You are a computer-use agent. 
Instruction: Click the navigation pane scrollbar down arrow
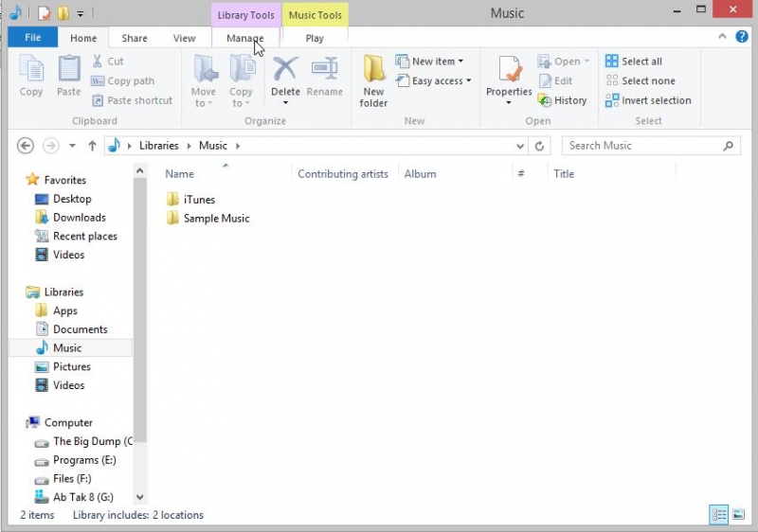click(x=140, y=496)
